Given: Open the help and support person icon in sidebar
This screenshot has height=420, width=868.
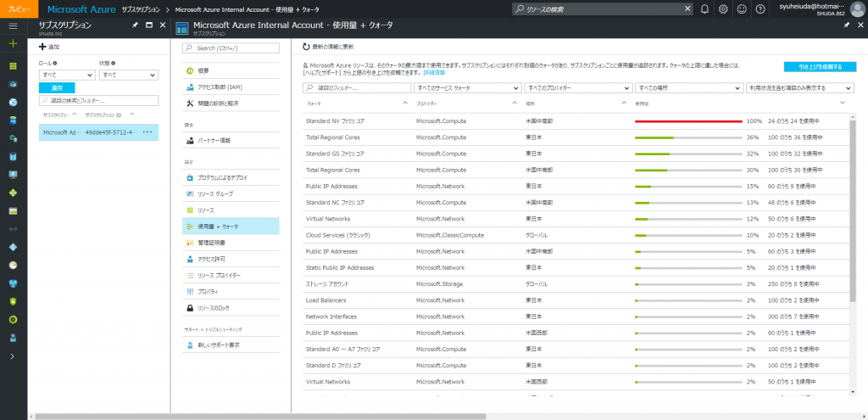Looking at the screenshot, I should tap(14, 338).
